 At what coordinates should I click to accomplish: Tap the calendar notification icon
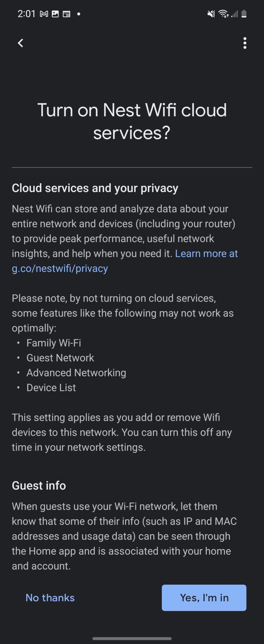[66, 14]
